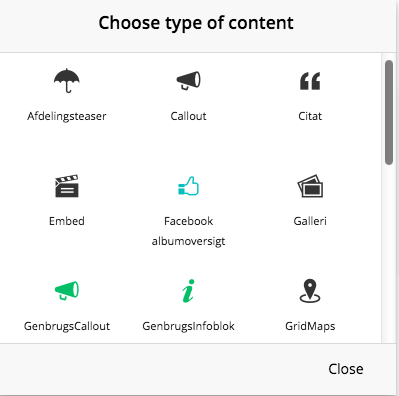Select the Afdelingsteaser umbrella icon
399x396 pixels.
coord(67,81)
